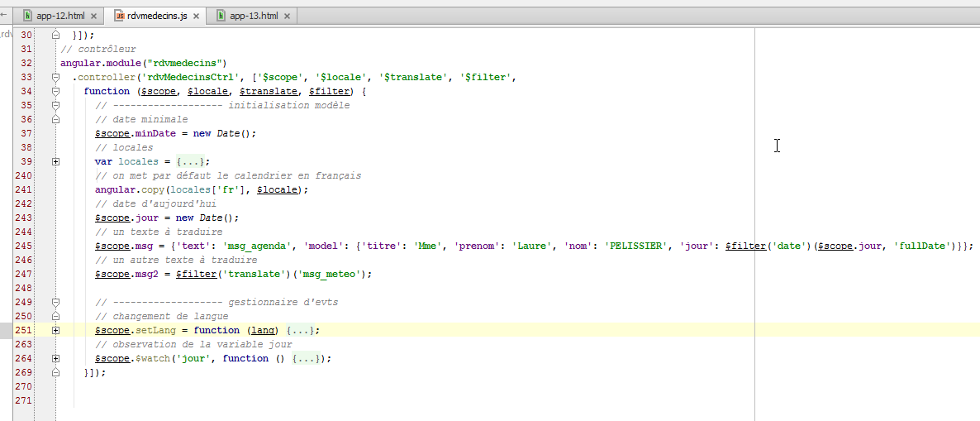The height and width of the screenshot is (421, 980).
Task: Click line number 245 in the gutter
Action: (x=23, y=246)
